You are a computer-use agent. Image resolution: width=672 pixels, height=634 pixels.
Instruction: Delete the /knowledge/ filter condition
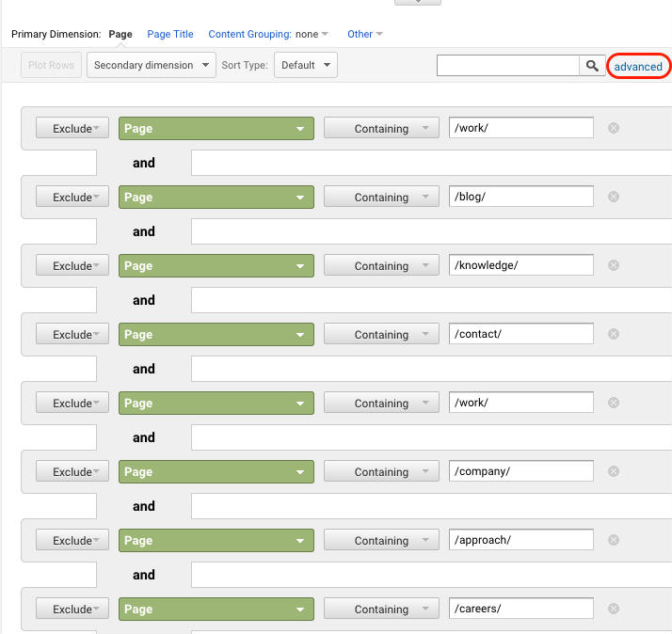tap(614, 265)
